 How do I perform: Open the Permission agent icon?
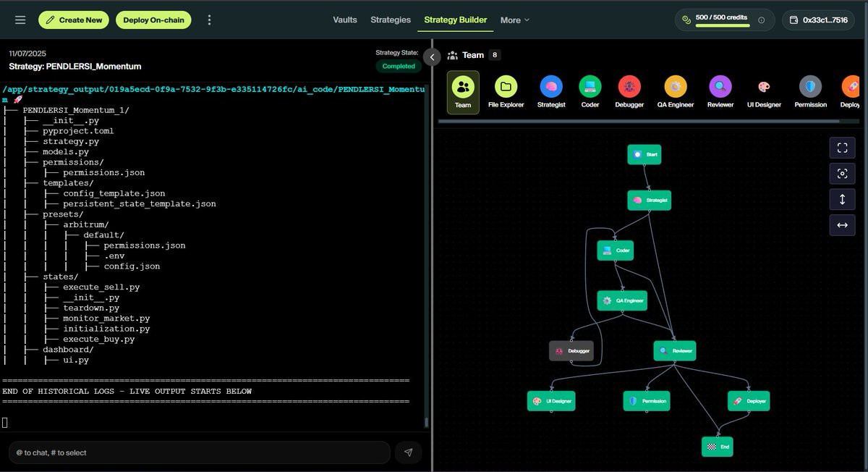810,87
